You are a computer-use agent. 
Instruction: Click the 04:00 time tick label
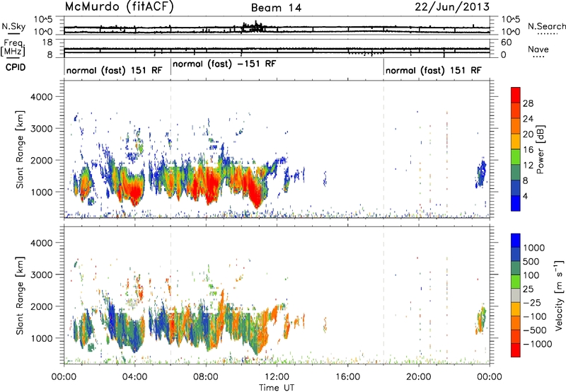tap(134, 377)
